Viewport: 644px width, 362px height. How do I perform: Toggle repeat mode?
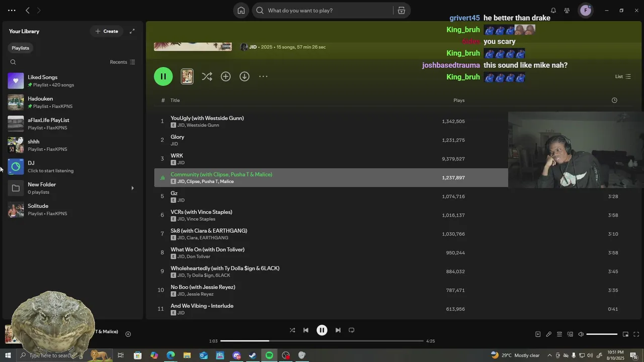point(352,330)
